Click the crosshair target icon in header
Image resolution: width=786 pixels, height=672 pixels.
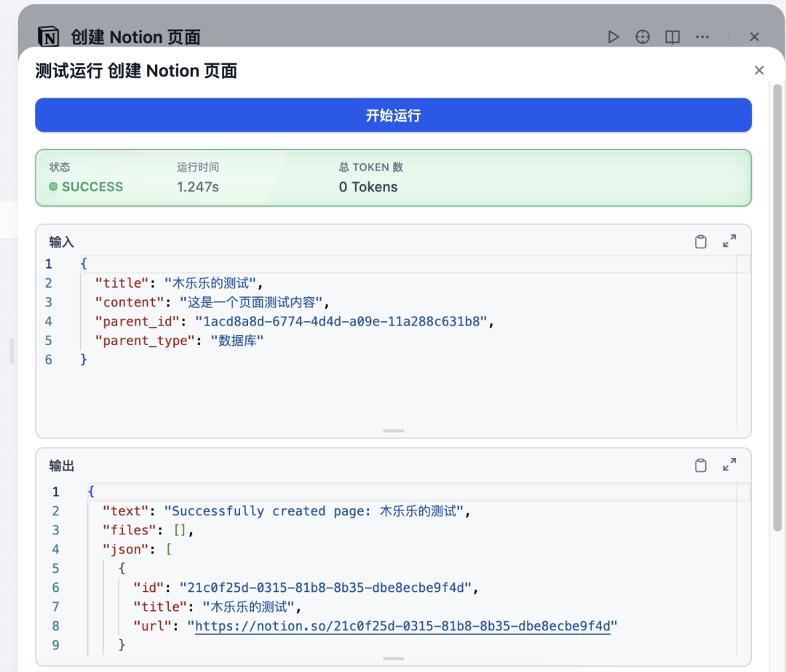click(x=643, y=37)
